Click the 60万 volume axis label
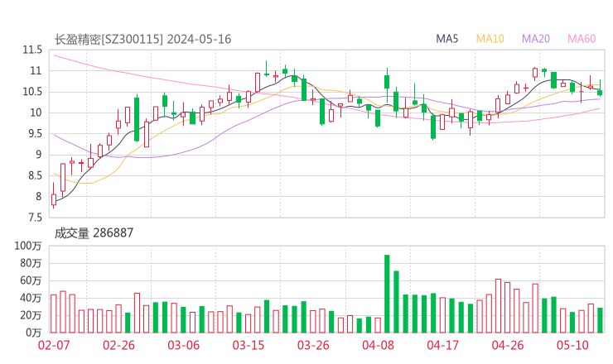The height and width of the screenshot is (364, 613). click(x=31, y=280)
